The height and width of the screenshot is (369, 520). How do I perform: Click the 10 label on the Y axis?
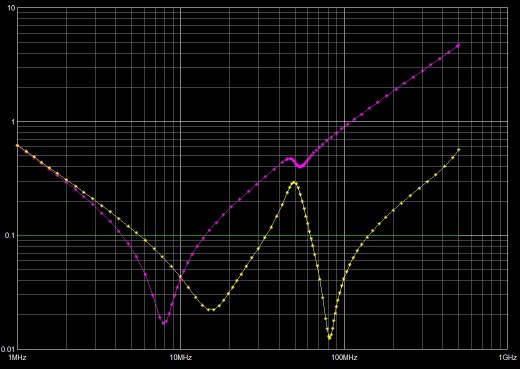[x=12, y=8]
